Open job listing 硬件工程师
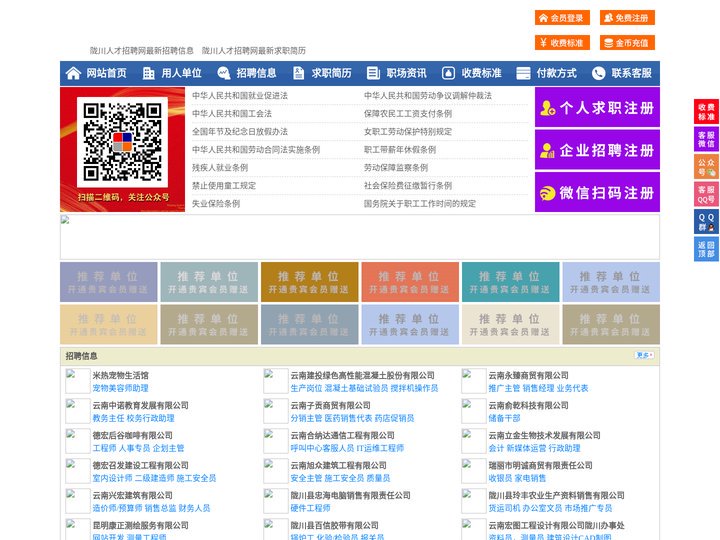 point(310,508)
